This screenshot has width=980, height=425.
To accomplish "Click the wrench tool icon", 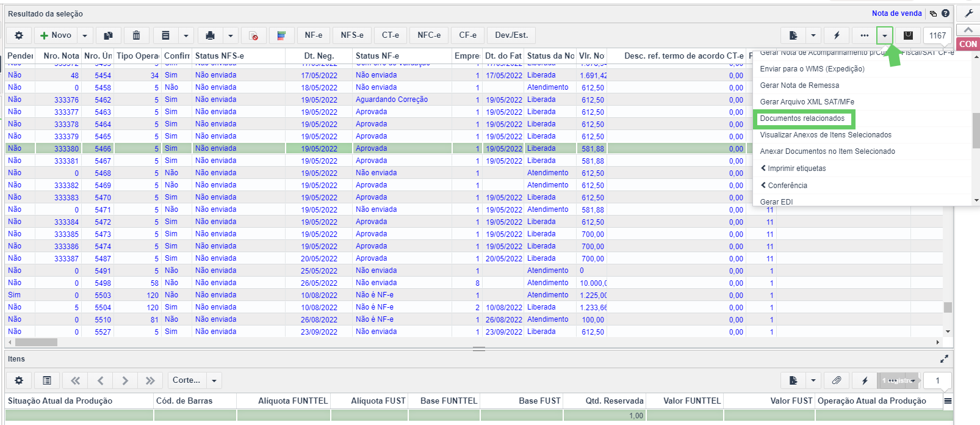I will click(968, 13).
